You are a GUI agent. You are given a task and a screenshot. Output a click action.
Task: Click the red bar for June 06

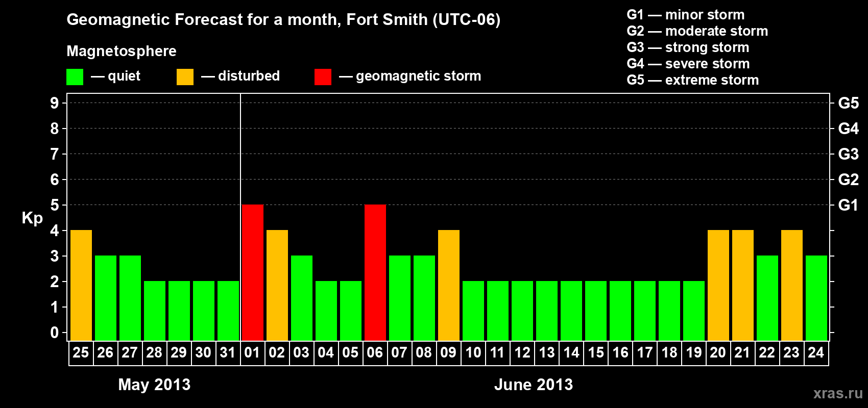click(375, 272)
